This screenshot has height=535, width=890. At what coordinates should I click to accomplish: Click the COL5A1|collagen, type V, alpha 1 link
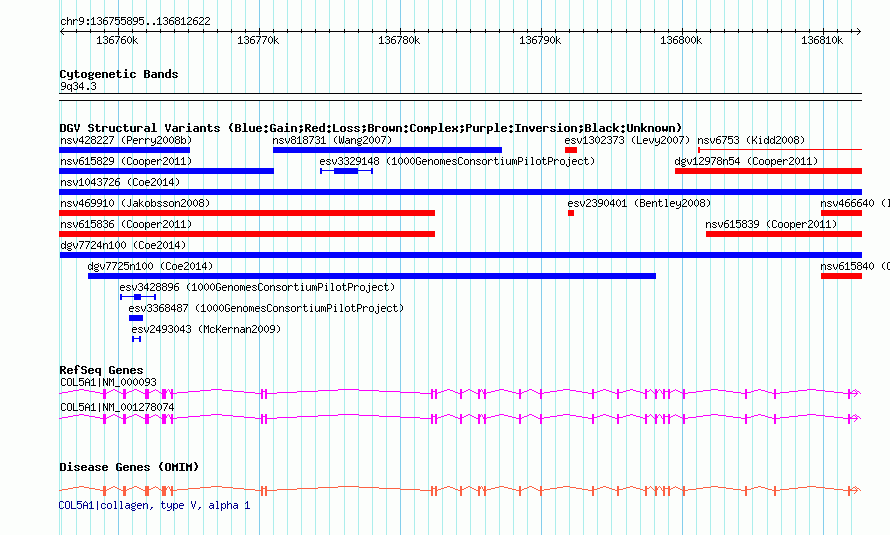pos(154,505)
